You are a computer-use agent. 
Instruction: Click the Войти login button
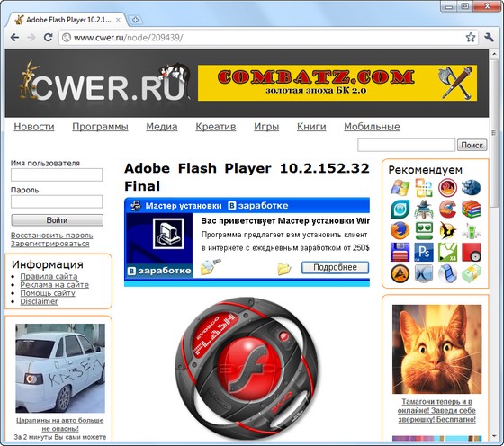[x=58, y=220]
